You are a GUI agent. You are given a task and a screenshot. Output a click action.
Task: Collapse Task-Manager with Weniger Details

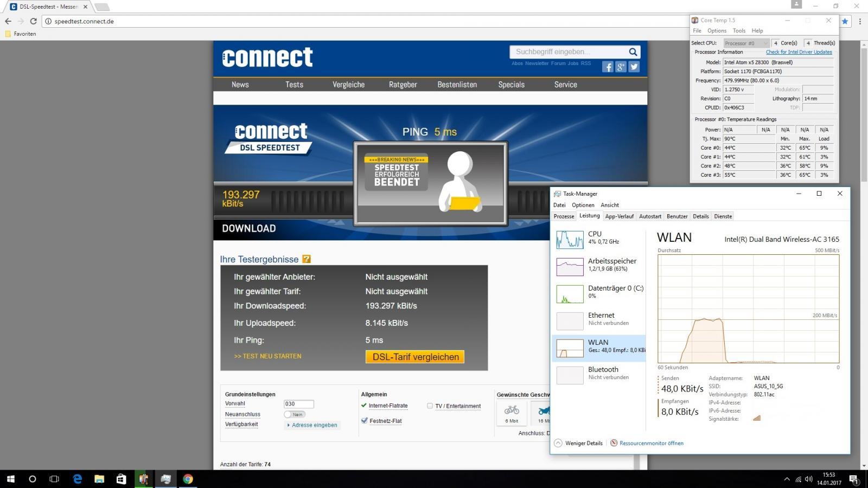tap(578, 443)
